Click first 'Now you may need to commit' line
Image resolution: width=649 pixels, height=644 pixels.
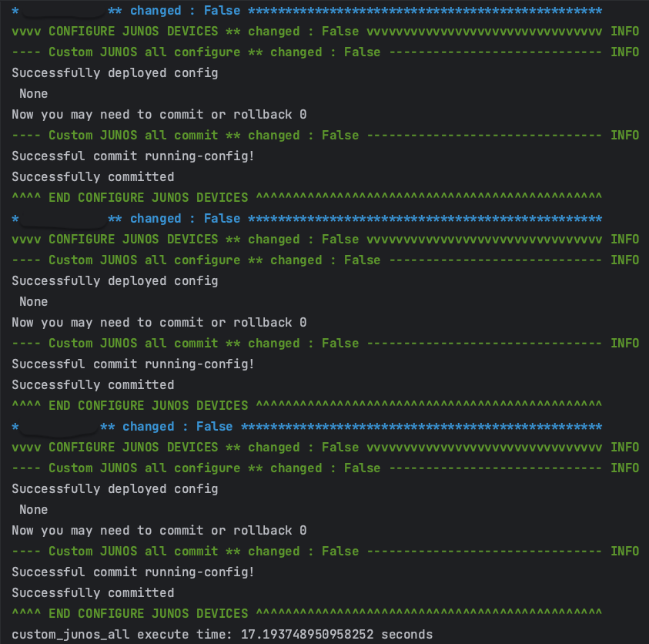point(159,115)
